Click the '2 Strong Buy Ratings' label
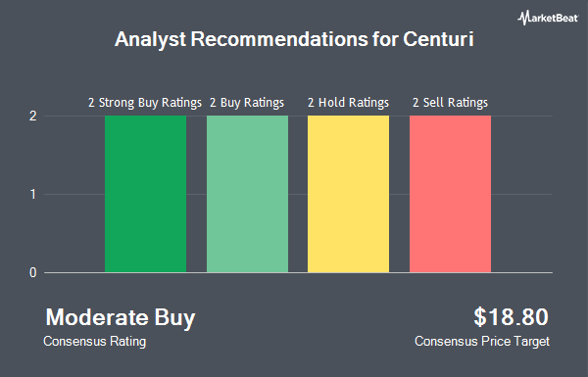Image resolution: width=588 pixels, height=377 pixels. 145,103
